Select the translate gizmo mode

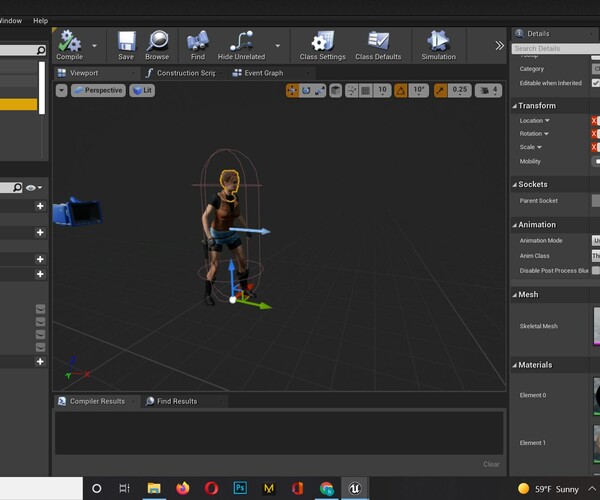[292, 91]
